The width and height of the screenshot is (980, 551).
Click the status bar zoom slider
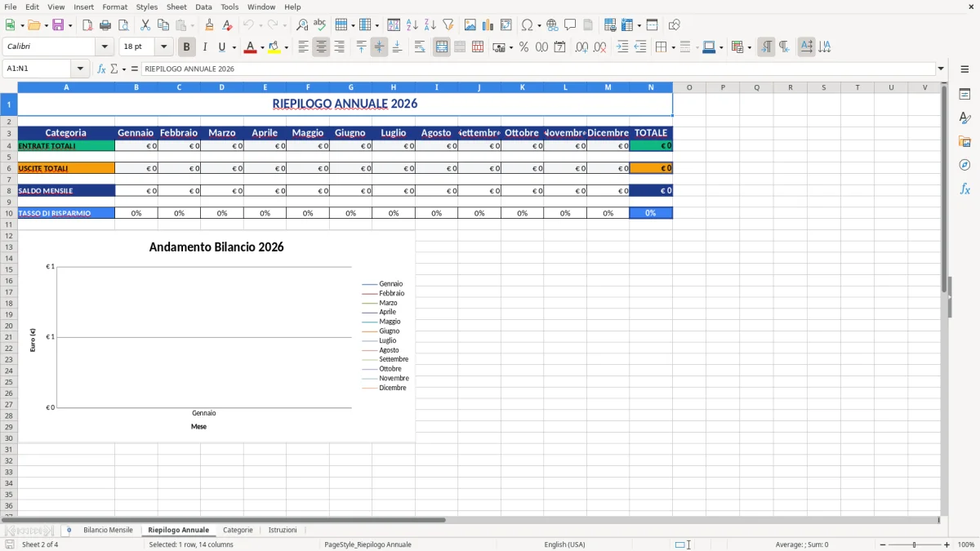915,544
